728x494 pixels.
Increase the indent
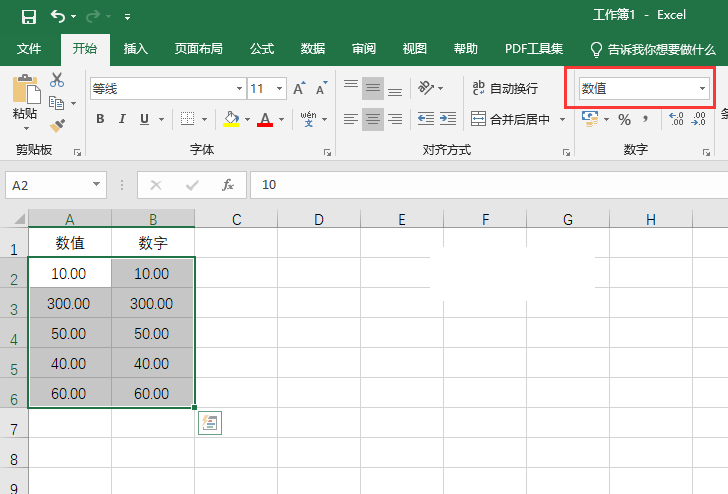(448, 119)
